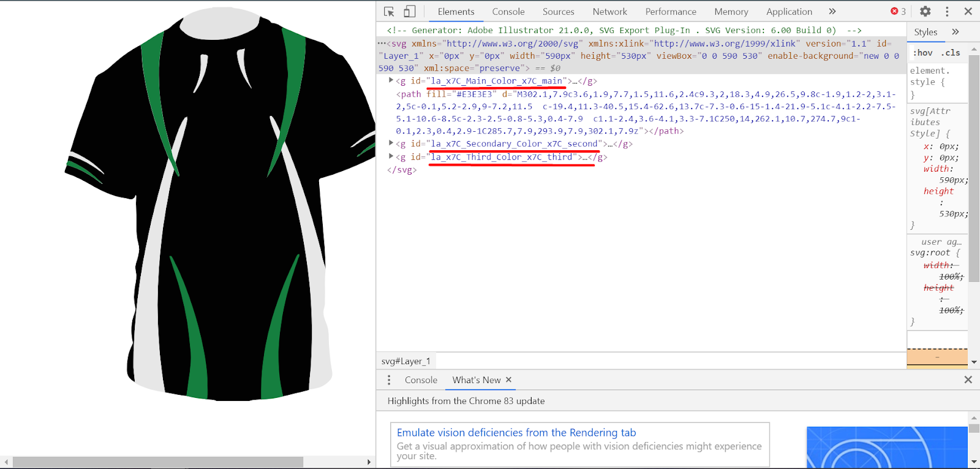The image size is (980, 469).
Task: Open the DevTools three-dot customize menu
Action: (x=947, y=12)
